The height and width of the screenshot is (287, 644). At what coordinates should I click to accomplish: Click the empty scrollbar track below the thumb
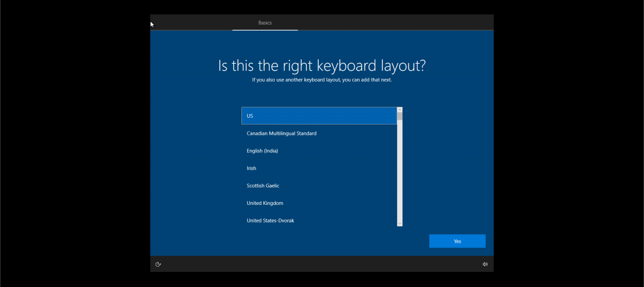tap(400, 176)
